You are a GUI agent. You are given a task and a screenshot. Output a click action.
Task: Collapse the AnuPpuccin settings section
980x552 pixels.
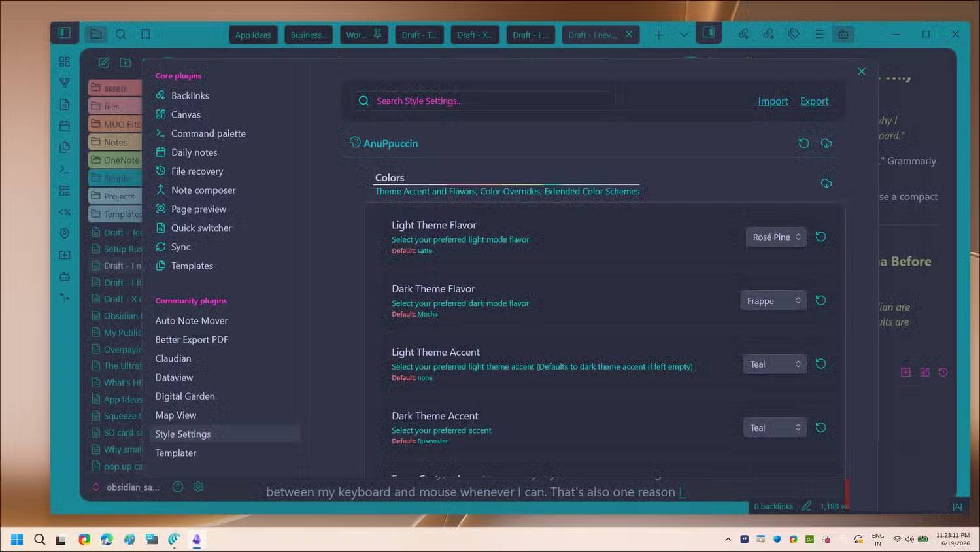coord(384,143)
